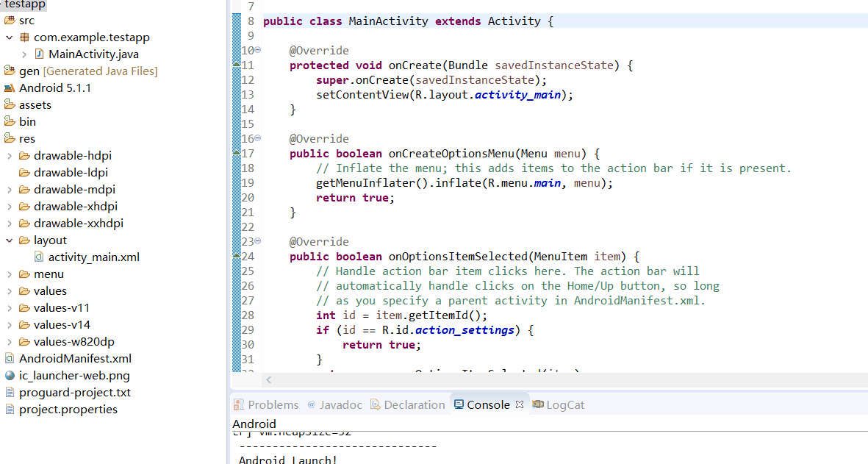Click the proguard-project.txt file icon

(10, 393)
